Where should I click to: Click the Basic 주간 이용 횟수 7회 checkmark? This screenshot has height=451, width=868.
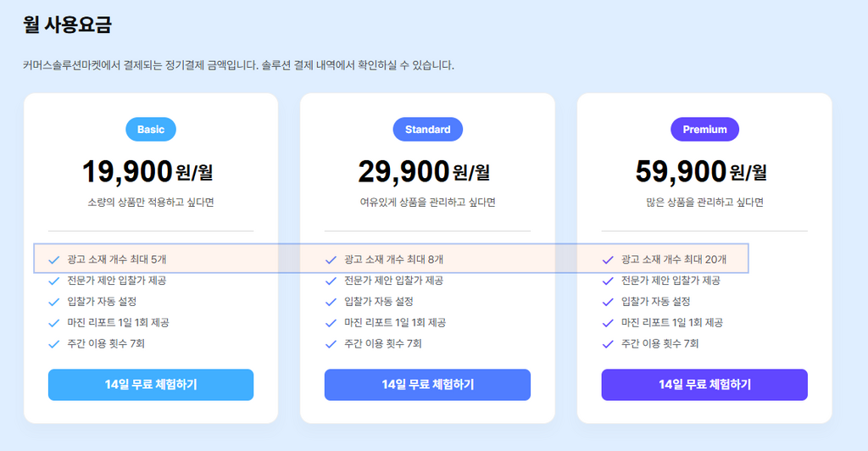point(53,344)
